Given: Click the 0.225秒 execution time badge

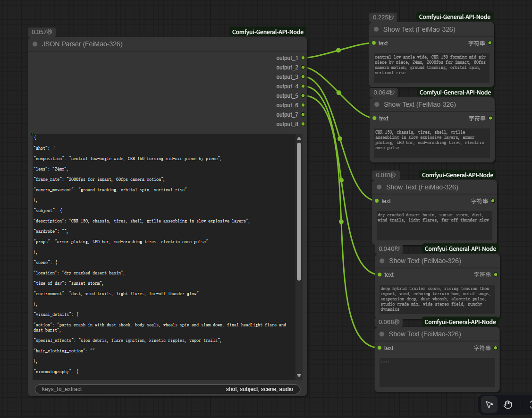Looking at the screenshot, I should pyautogui.click(x=383, y=17).
